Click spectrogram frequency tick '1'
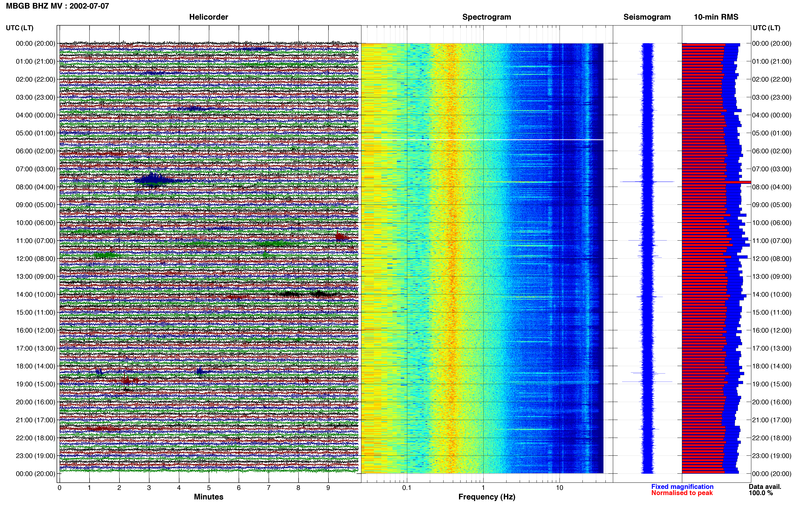This screenshot has width=812, height=508. (x=483, y=488)
